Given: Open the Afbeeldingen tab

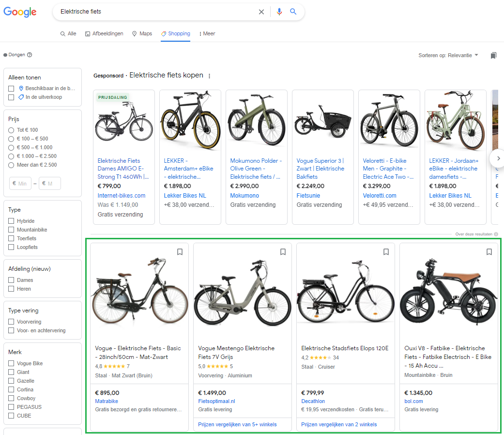Looking at the screenshot, I should point(104,33).
